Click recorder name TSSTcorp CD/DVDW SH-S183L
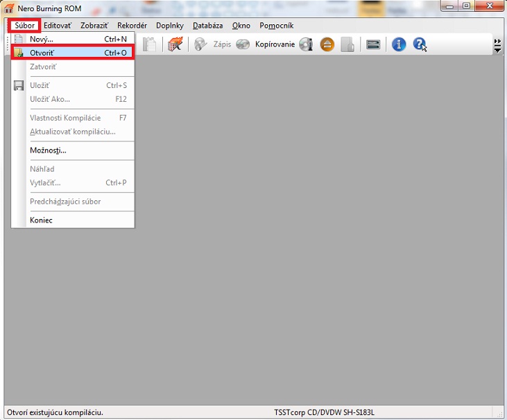507x420 pixels. [324, 412]
